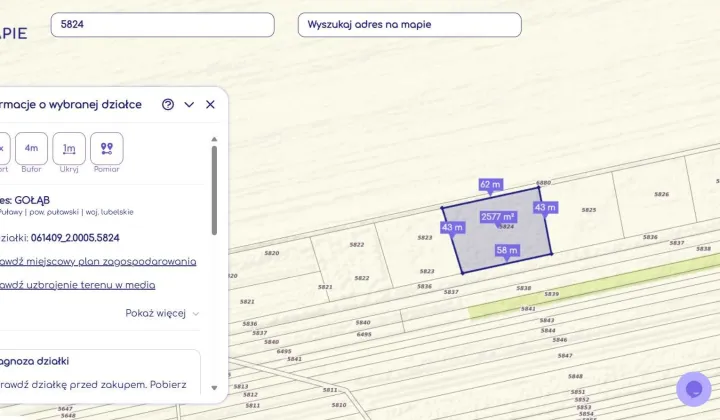The height and width of the screenshot is (420, 720).
Task: Select parcel 5846 on the map
Action: (560, 340)
